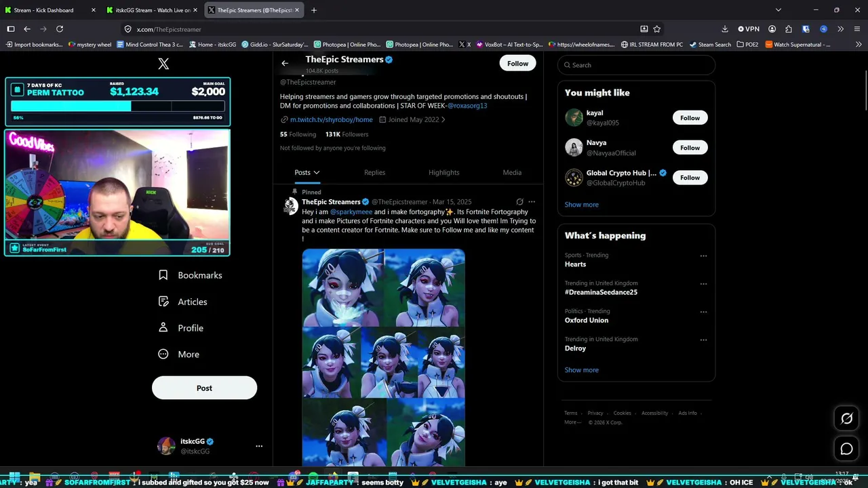Open the pinned post's more options menu

click(x=532, y=202)
